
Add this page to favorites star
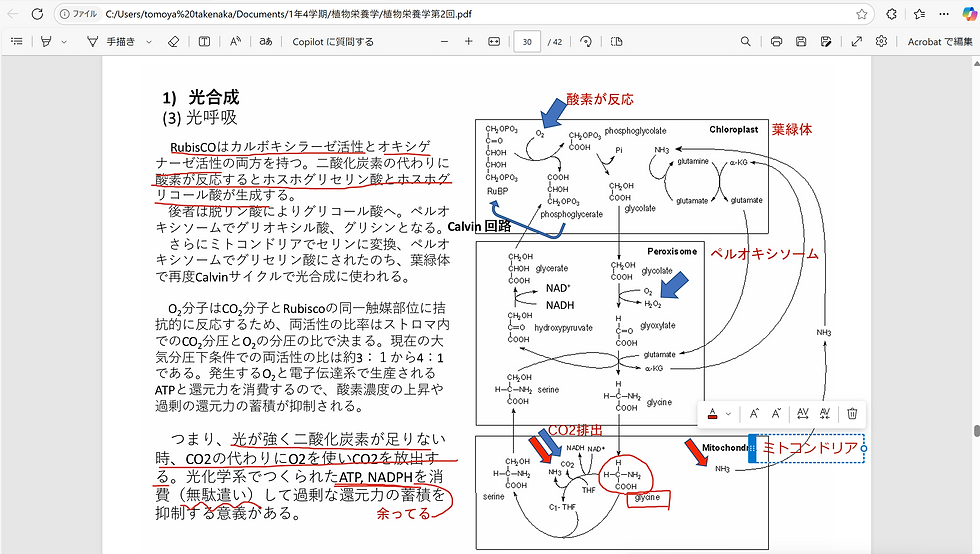[x=862, y=14]
